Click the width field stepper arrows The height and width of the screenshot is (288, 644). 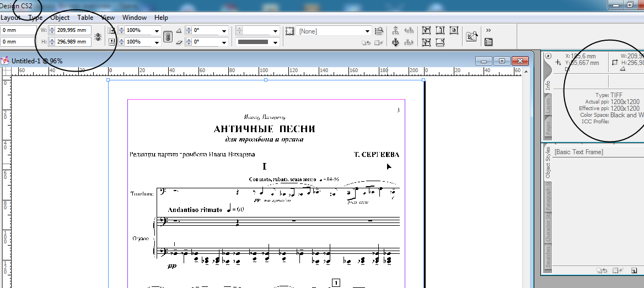pyautogui.click(x=52, y=30)
